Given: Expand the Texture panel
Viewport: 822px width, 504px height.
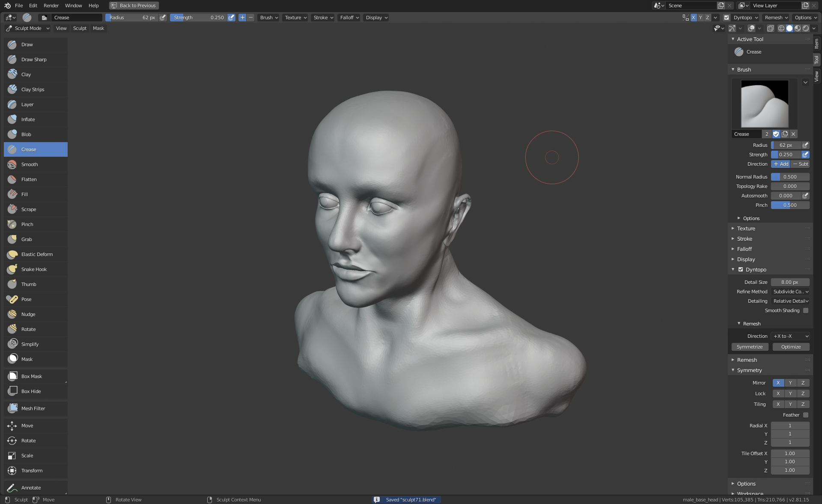Looking at the screenshot, I should [746, 229].
